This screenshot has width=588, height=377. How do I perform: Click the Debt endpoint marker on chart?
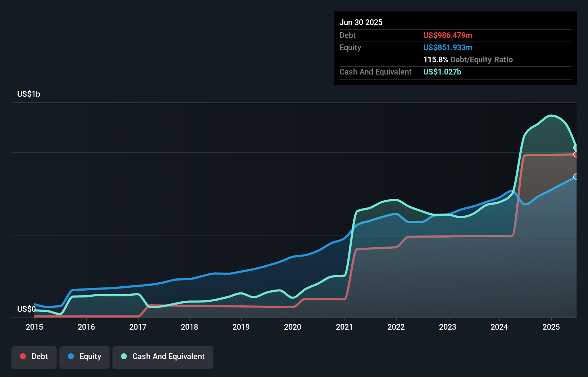click(x=576, y=154)
